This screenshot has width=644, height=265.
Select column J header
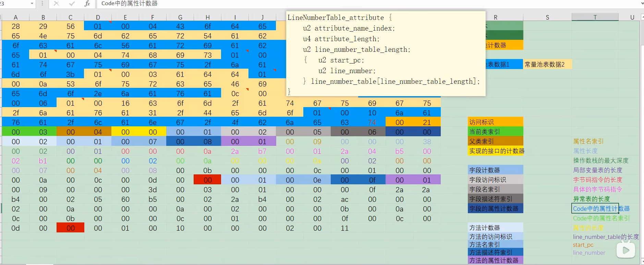(x=262, y=17)
